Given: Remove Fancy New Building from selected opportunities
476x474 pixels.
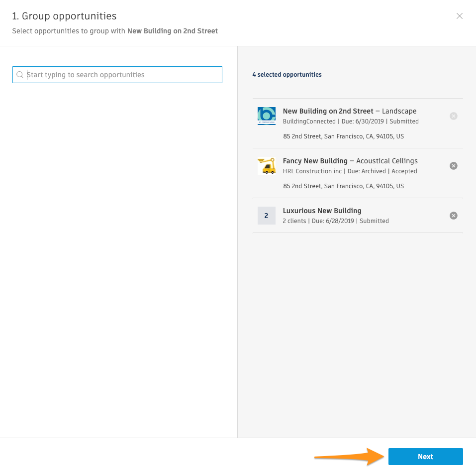Looking at the screenshot, I should coord(454,166).
